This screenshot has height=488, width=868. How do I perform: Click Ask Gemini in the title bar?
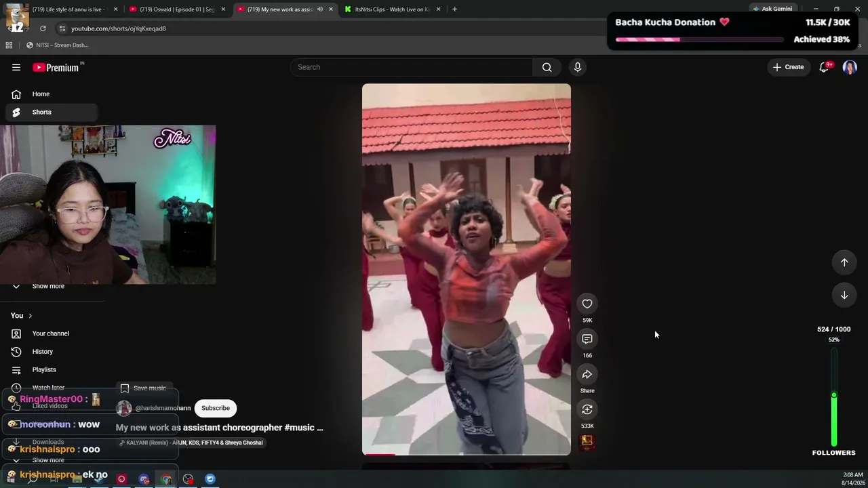point(772,9)
